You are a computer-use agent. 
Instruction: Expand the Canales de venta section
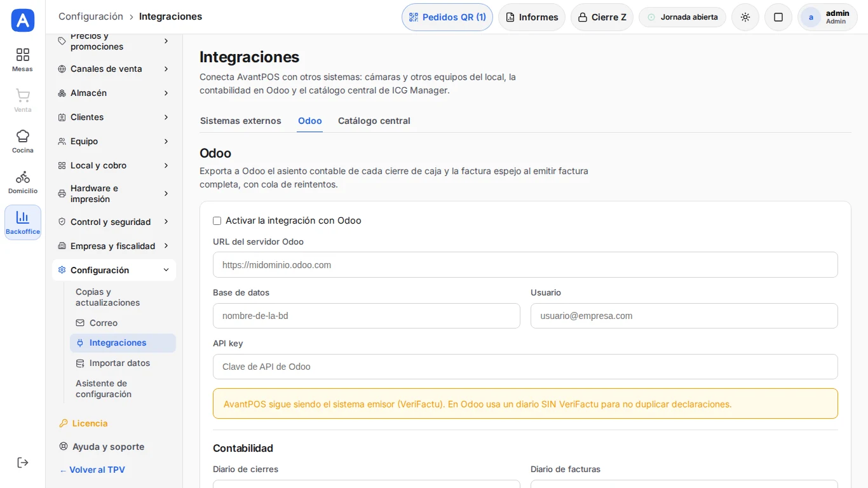[114, 69]
